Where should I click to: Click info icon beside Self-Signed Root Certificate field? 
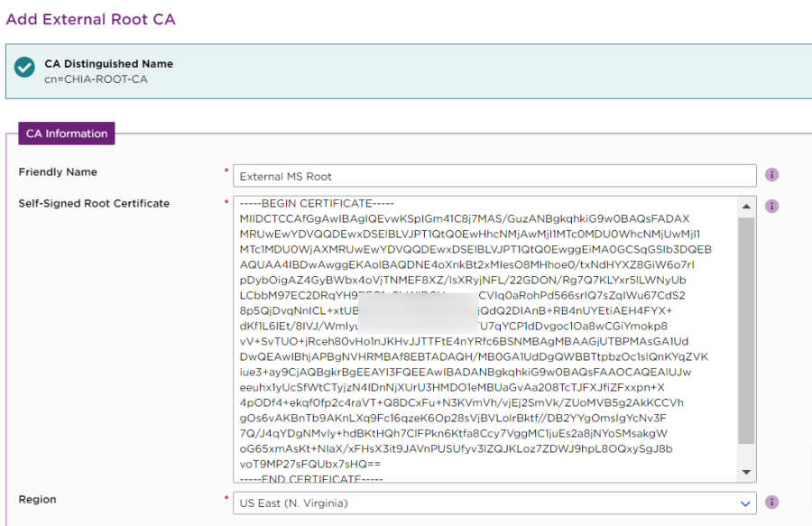coord(772,207)
